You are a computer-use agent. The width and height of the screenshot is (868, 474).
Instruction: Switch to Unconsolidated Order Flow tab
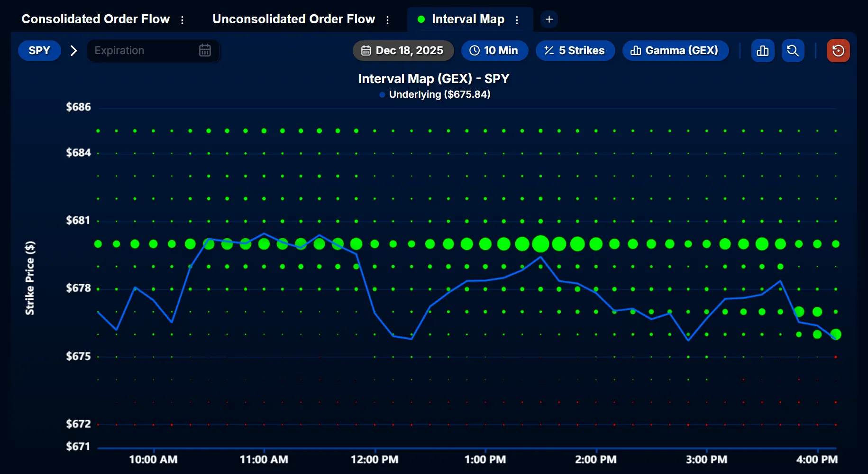coord(293,19)
